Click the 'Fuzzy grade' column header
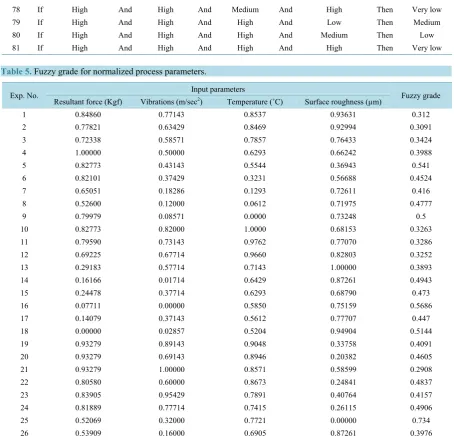Viewport: 454px width, 443px height. tap(421, 96)
